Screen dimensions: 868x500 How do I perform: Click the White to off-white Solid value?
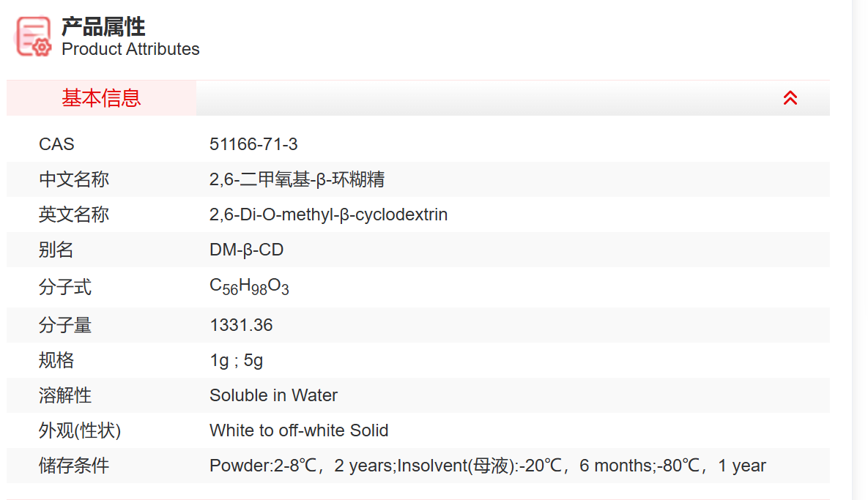point(299,430)
